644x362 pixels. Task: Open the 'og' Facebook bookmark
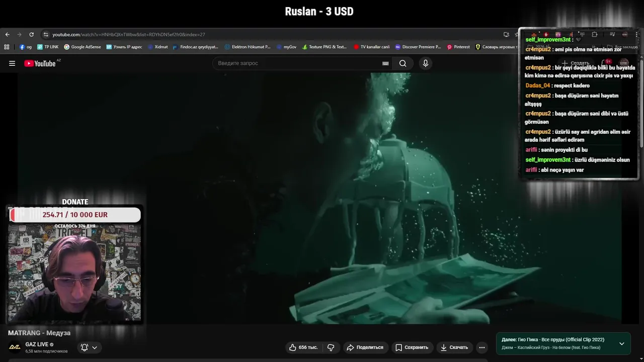tap(26, 47)
